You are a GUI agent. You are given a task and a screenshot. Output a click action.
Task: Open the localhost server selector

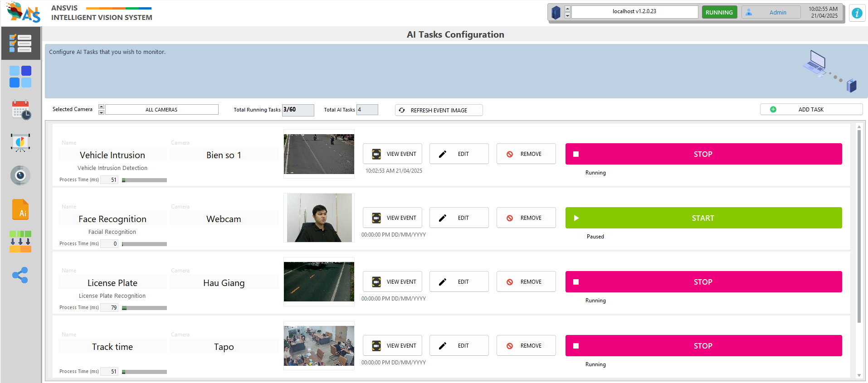pyautogui.click(x=634, y=12)
